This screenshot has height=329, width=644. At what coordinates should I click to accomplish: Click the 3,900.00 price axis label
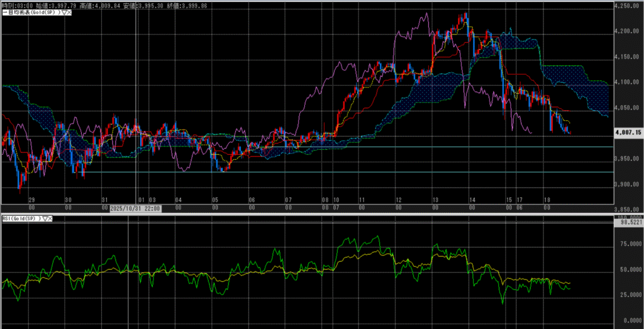coord(628,184)
